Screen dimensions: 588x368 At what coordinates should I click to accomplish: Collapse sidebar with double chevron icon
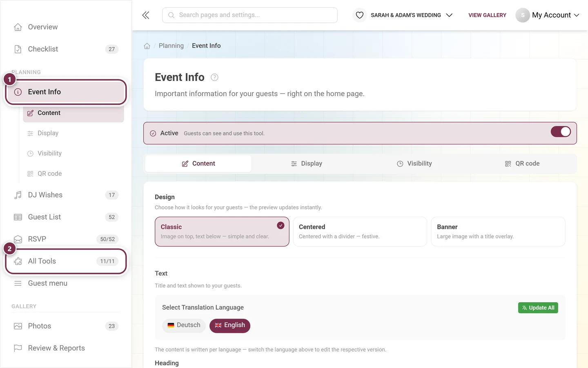pos(146,15)
